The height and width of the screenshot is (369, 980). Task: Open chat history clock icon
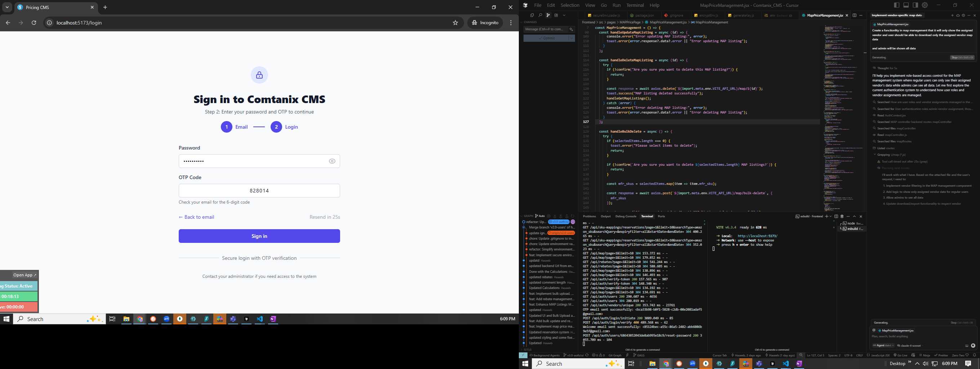click(x=963, y=15)
